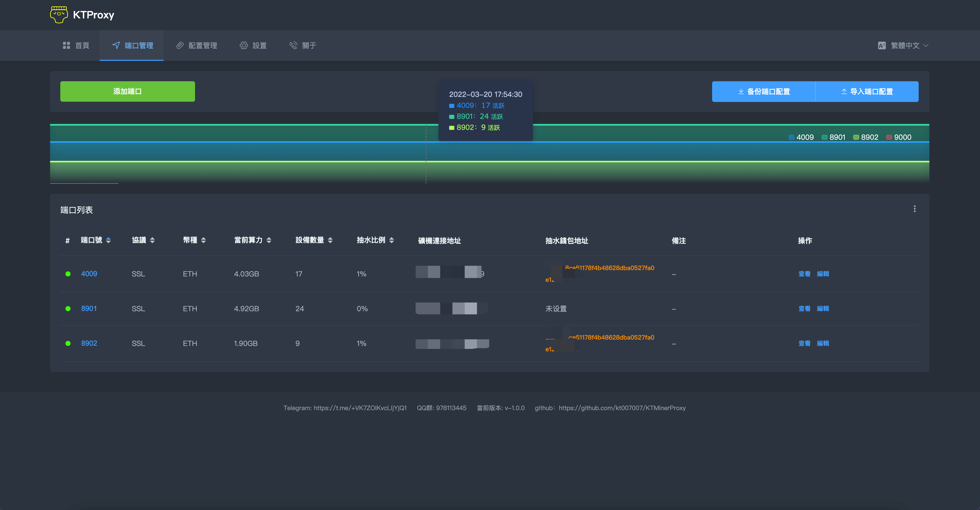The height and width of the screenshot is (510, 980).
Task: Open port 4009 link in list
Action: [x=89, y=274]
